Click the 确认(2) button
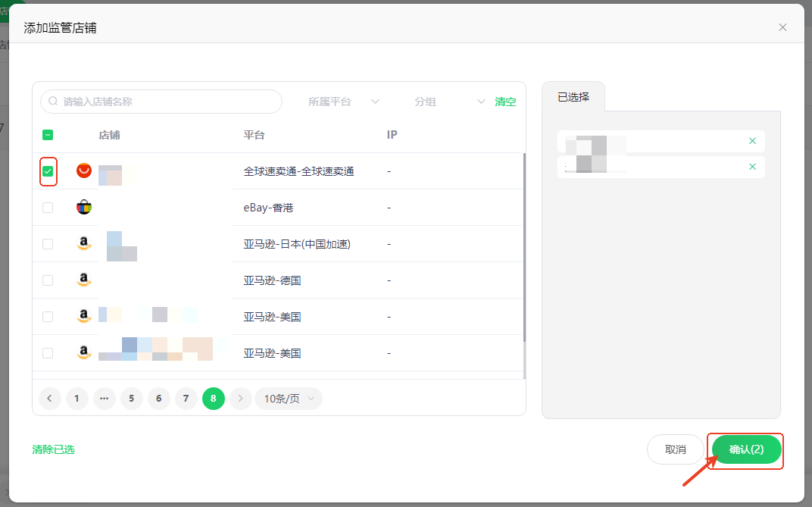Viewport: 812px width, 507px height. pos(746,449)
